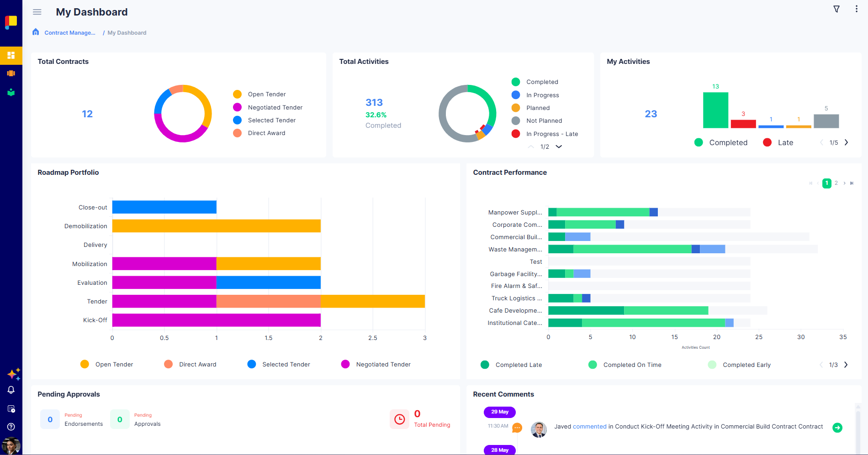868x455 pixels.
Task: Open the notifications bell
Action: (11, 390)
